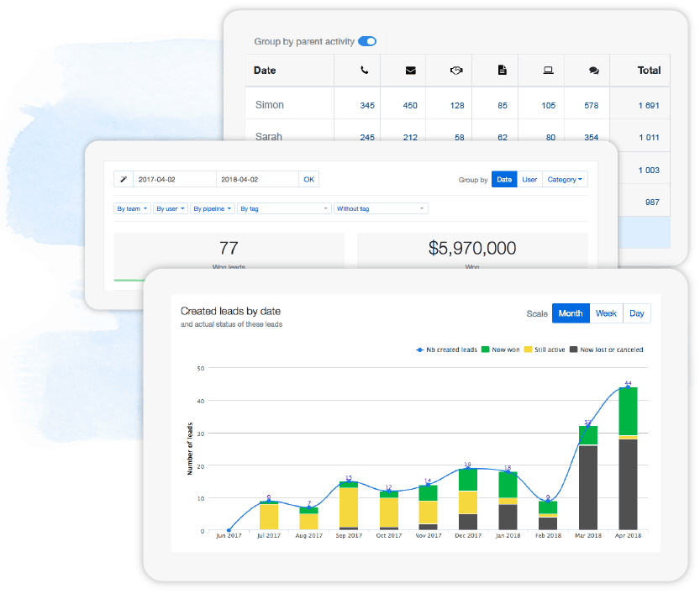Click the end date field 2018-04-02
700x594 pixels.
pyautogui.click(x=257, y=180)
